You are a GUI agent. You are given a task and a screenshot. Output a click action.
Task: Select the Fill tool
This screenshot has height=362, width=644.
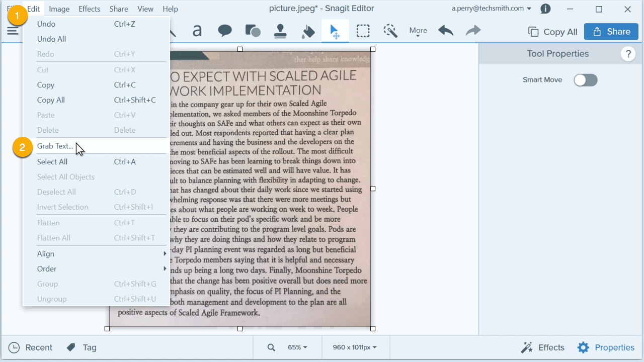pos(308,30)
